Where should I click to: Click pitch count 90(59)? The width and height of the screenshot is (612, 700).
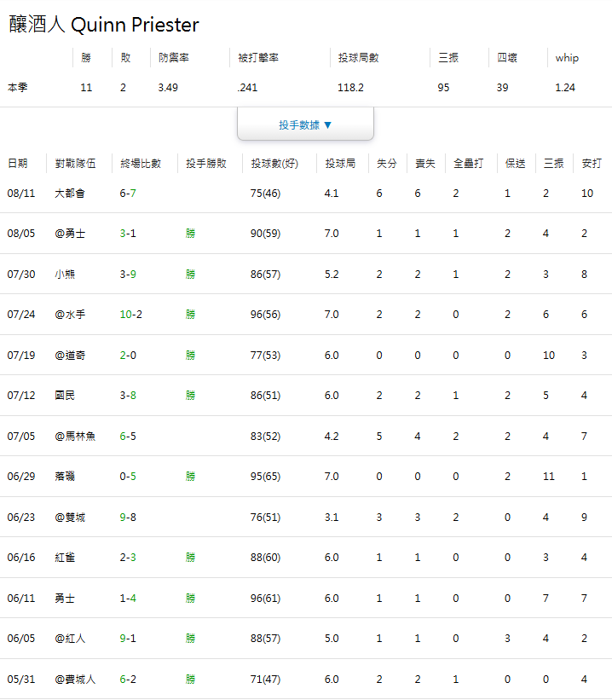[265, 234]
